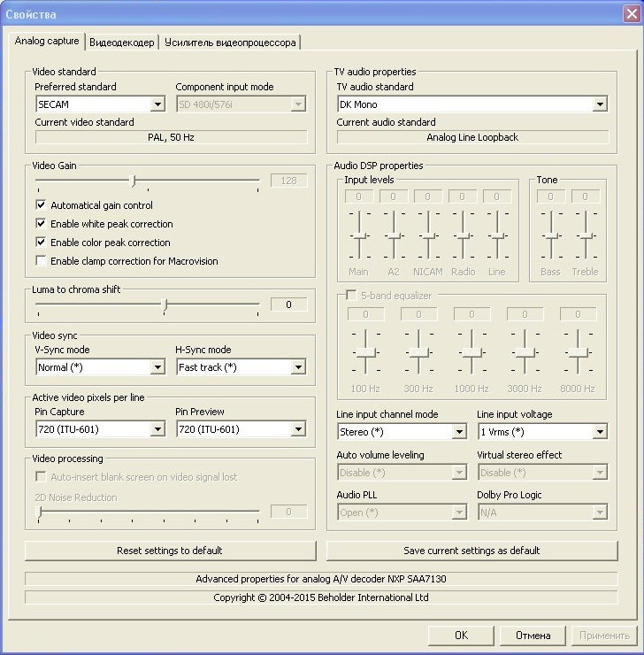Open the Усилитель видеопроцессора tab
The image size is (644, 655).
tap(230, 42)
